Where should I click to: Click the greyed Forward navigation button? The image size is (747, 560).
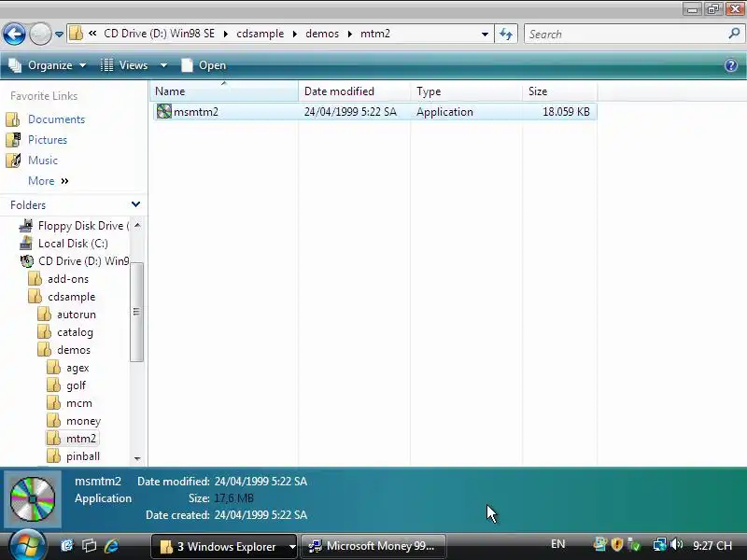(40, 35)
